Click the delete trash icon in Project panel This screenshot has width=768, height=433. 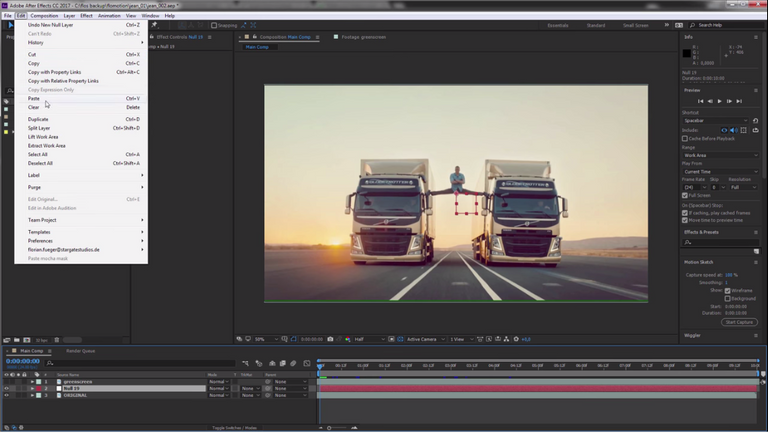[x=57, y=340]
